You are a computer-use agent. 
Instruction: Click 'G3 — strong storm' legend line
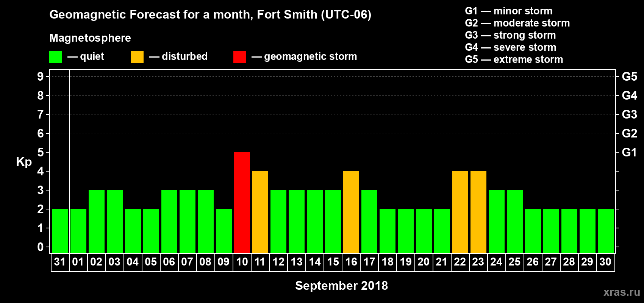pyautogui.click(x=510, y=35)
